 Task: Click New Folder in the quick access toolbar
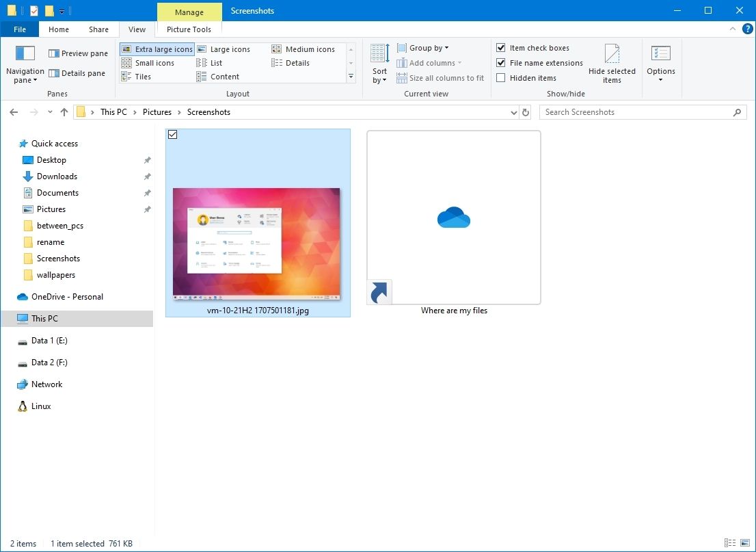[48, 11]
